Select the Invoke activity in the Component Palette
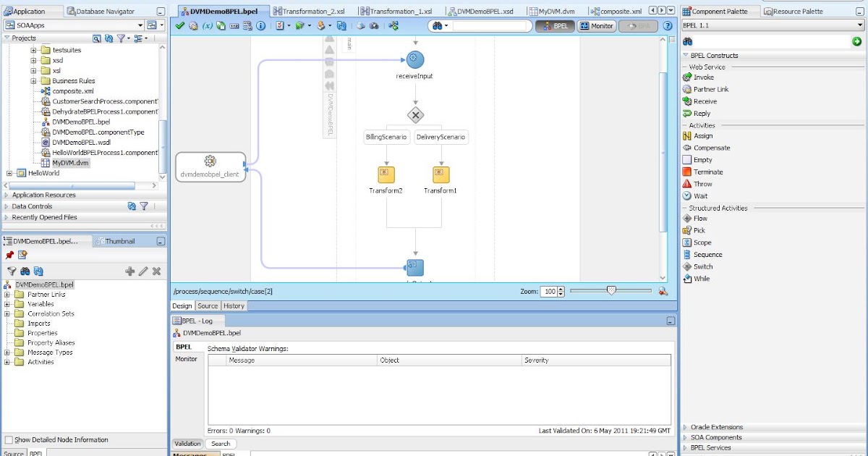Viewport: 868px width, 456px height. point(702,77)
